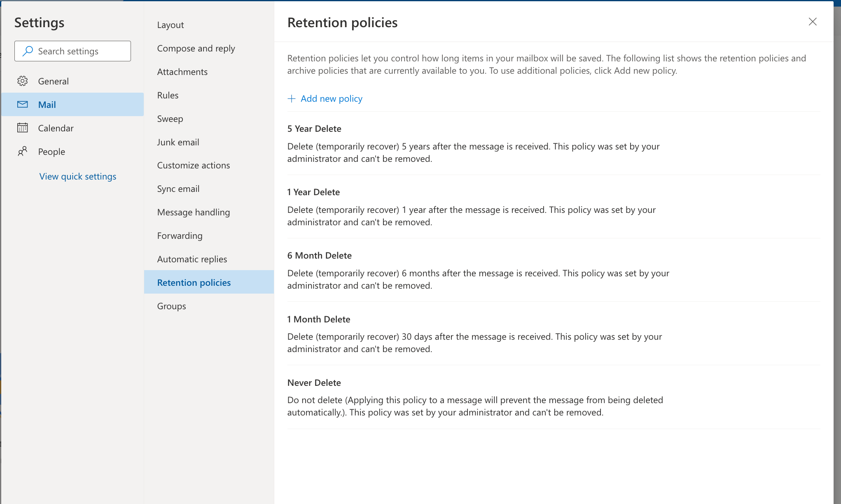Viewport: 841px width, 504px height.
Task: Select Automatic replies option
Action: 192,259
